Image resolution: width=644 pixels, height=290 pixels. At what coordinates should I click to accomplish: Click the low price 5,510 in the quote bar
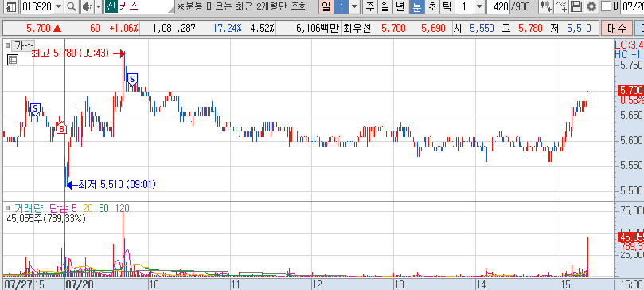pos(579,29)
